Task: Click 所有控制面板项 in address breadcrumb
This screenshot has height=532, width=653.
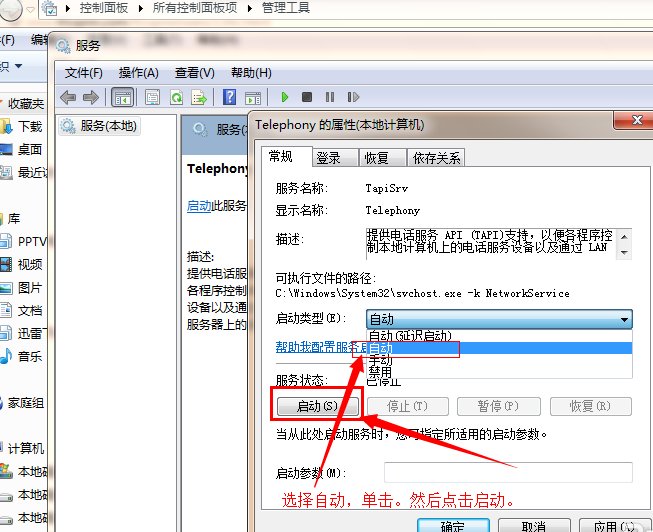Action: [x=194, y=7]
